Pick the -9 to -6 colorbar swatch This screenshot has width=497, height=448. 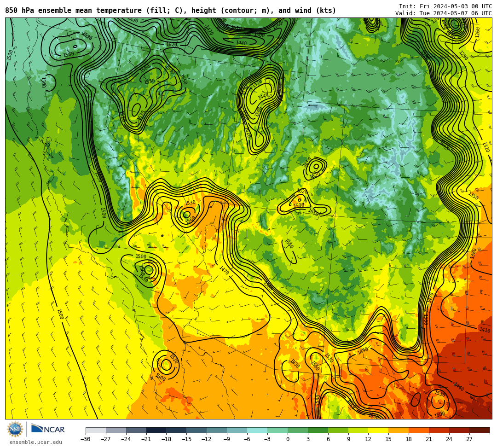tap(237, 430)
